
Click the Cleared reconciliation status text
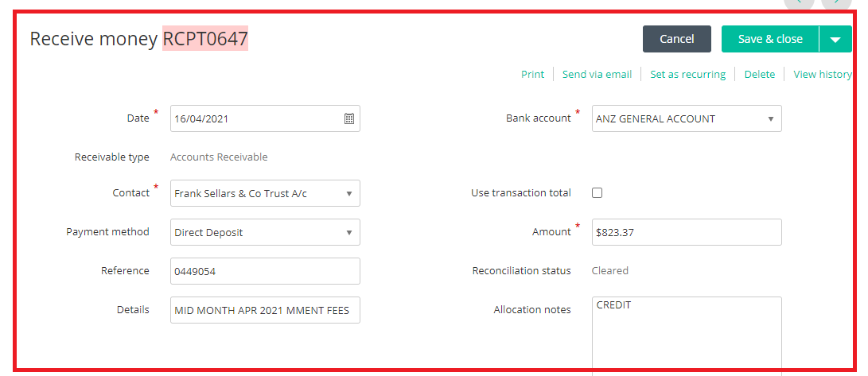click(610, 270)
